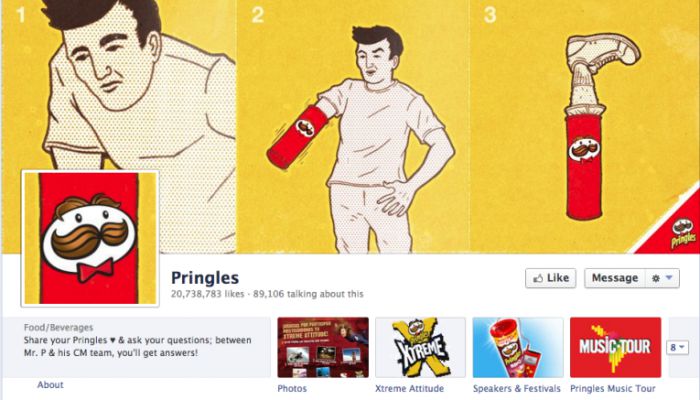Click the 89,106 talking about this count
Viewport: 700px width, 400px height.
(308, 295)
